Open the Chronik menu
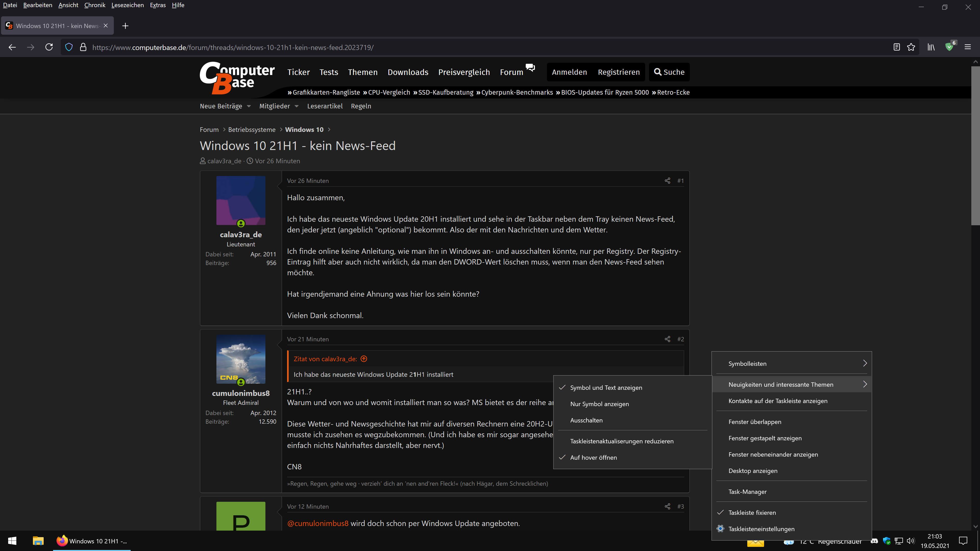The height and width of the screenshot is (551, 980). 95,5
